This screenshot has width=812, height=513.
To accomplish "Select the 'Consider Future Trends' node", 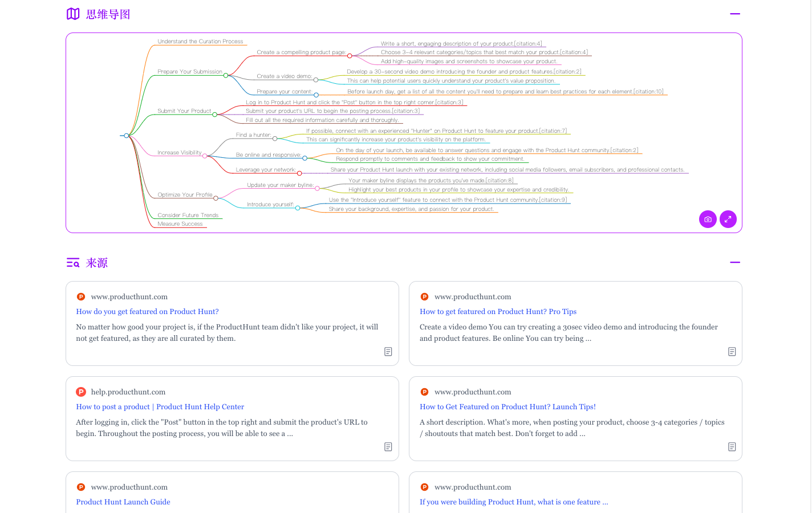I will (188, 215).
